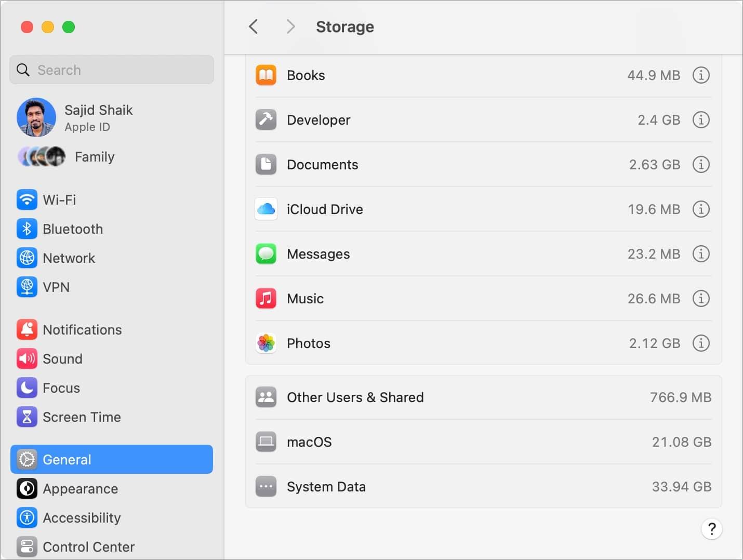Click the info button for Music
The height and width of the screenshot is (560, 743).
pos(701,299)
